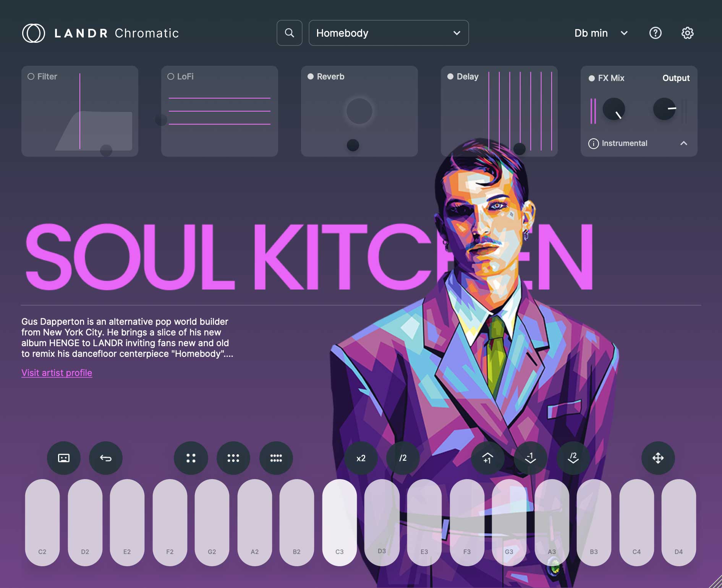The width and height of the screenshot is (722, 588).
Task: Disable the Delay effect
Action: [450, 76]
